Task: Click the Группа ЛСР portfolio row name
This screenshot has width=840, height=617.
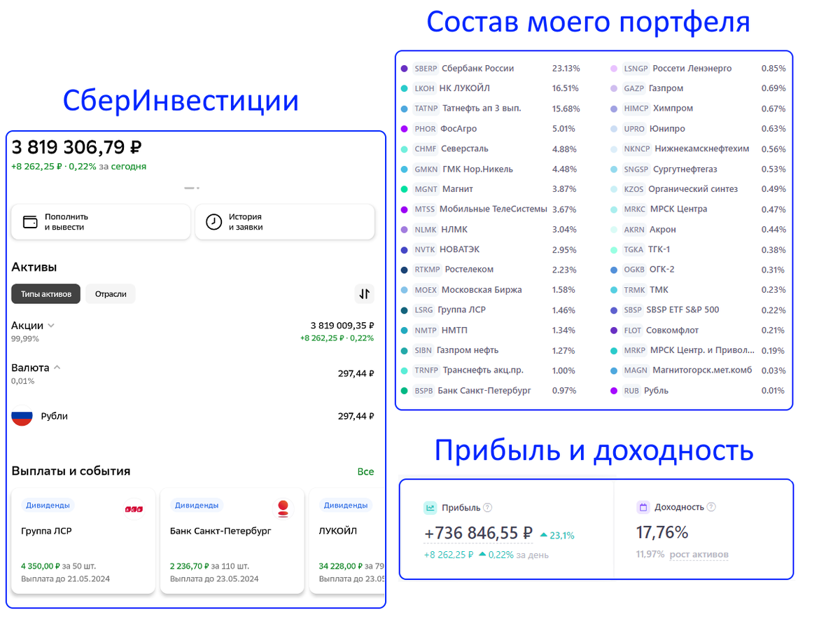Action: 463,310
